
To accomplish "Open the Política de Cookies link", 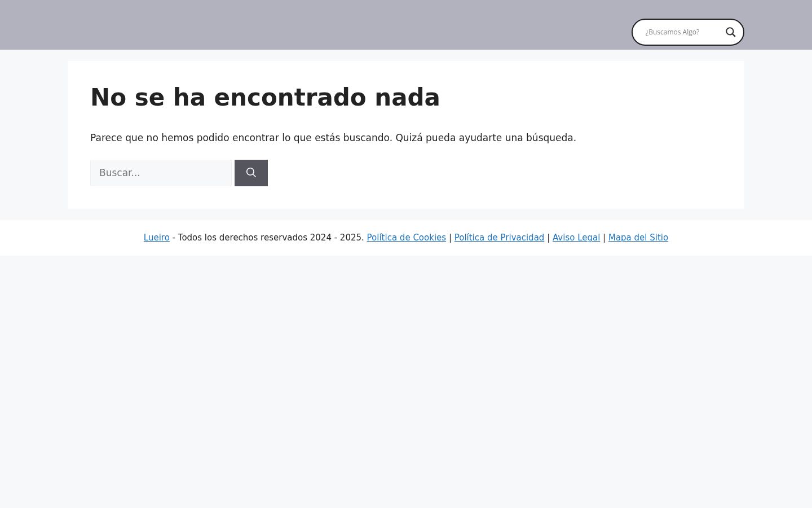I will 406,238.
